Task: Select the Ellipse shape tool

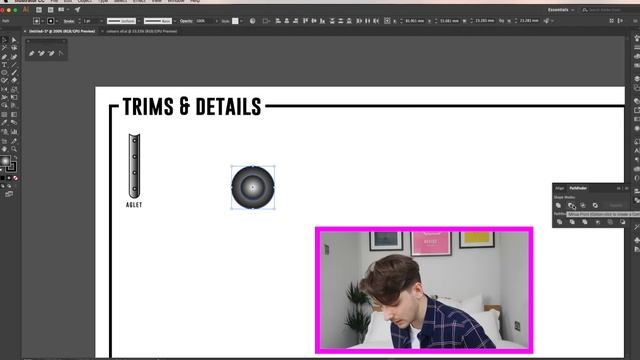Action: coord(4,73)
